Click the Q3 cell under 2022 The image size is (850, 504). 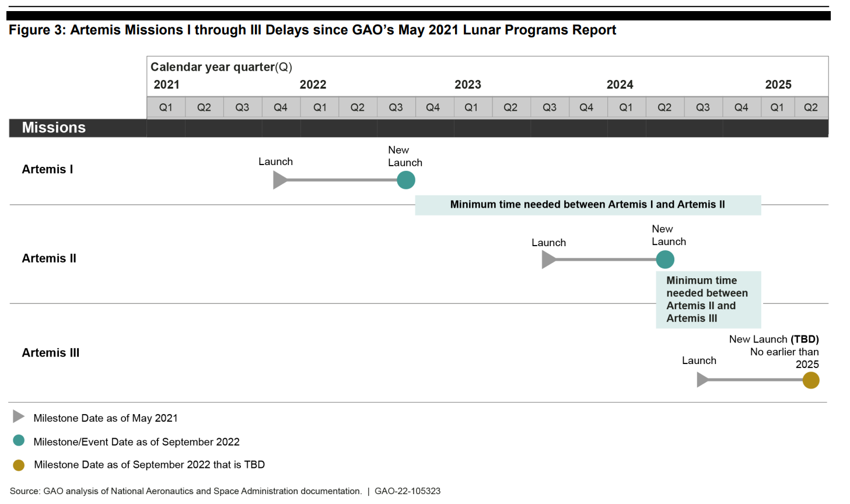pos(396,107)
